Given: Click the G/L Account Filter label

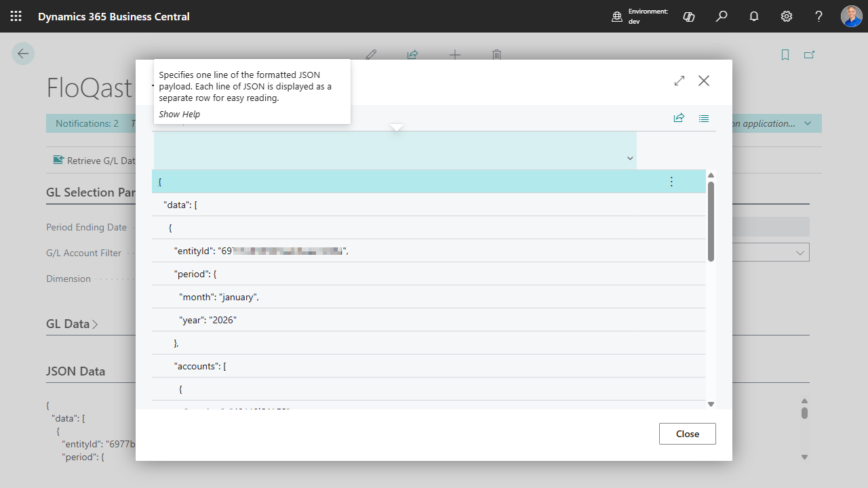Looking at the screenshot, I should 83,253.
